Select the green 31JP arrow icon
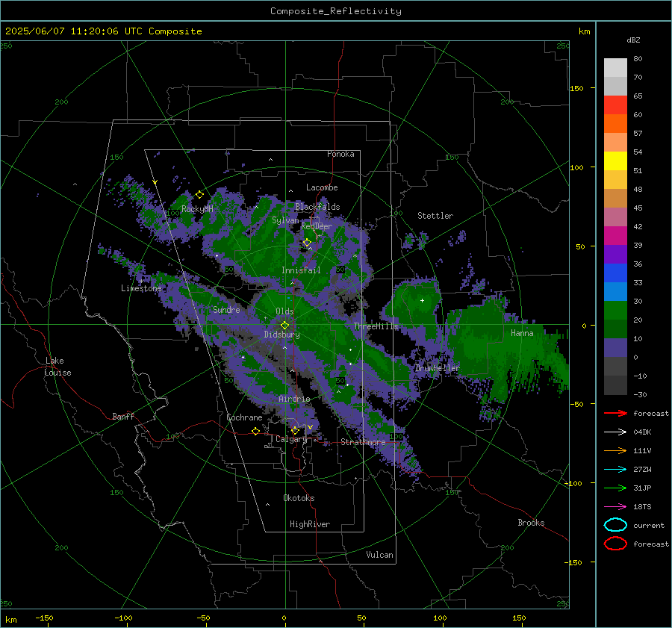Viewport: 672px width, 628px height. pos(615,488)
